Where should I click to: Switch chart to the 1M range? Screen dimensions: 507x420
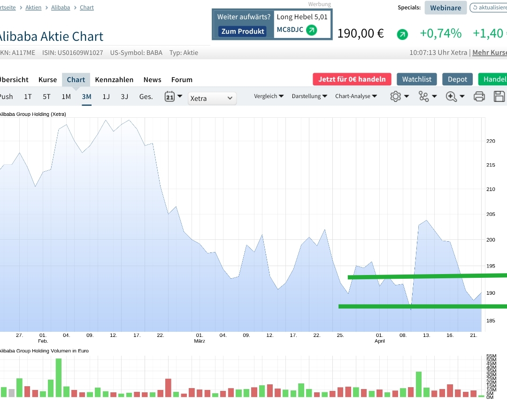(x=66, y=97)
